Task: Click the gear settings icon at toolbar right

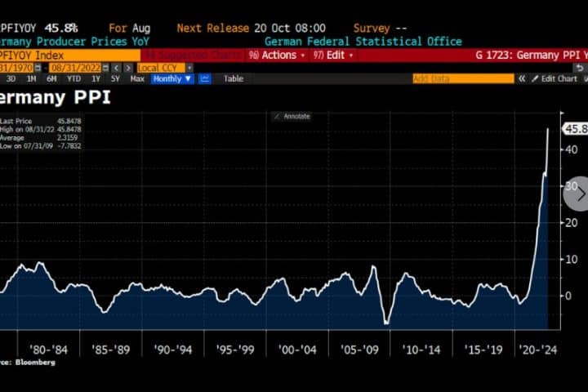Action: click(586, 78)
